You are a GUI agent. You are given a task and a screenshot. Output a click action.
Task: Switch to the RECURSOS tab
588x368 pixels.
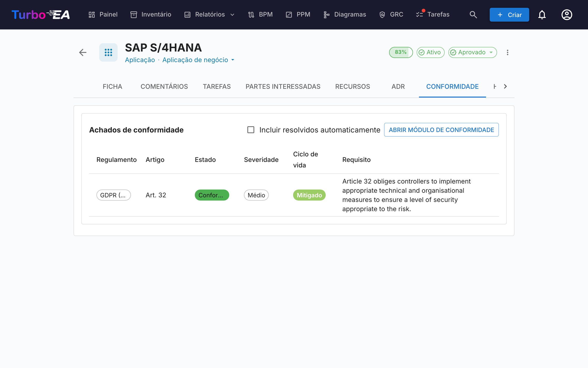click(353, 86)
